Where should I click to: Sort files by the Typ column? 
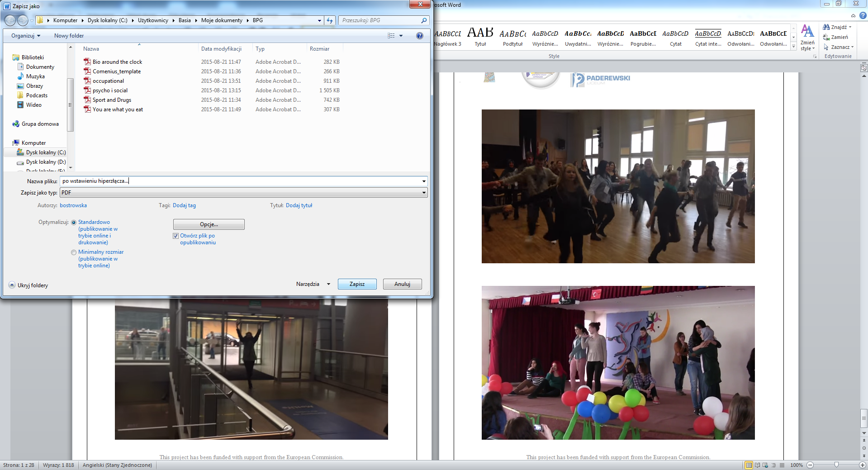[x=279, y=49]
